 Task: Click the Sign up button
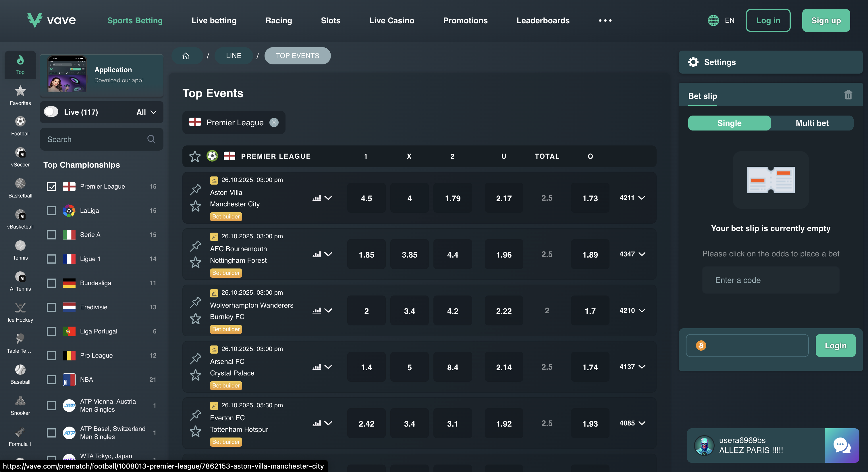pyautogui.click(x=825, y=21)
